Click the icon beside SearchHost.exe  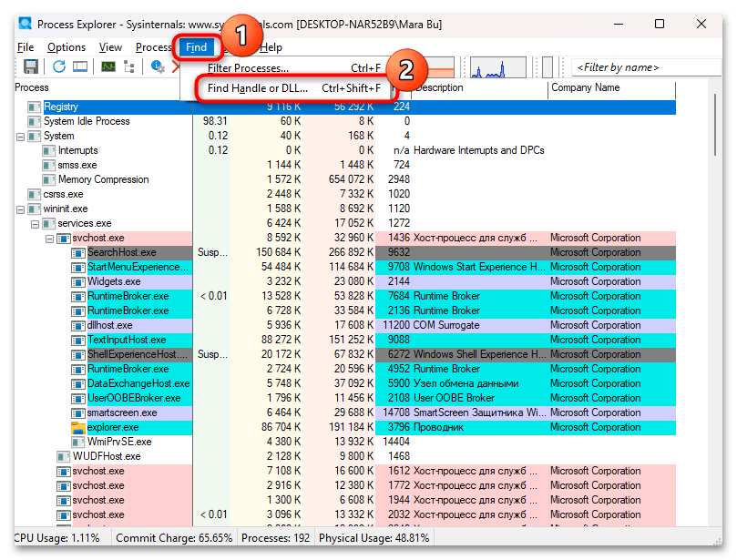pos(78,253)
